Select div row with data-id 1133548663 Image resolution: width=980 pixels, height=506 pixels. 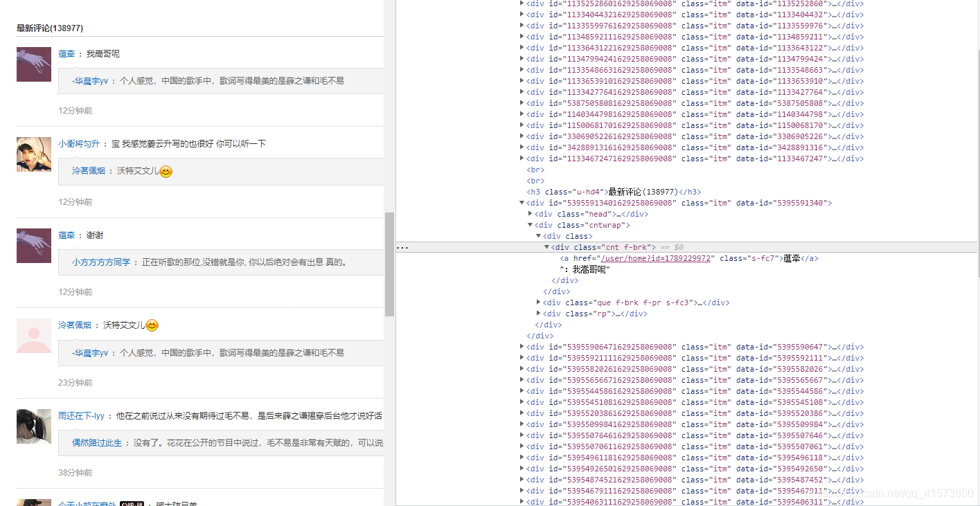click(x=695, y=70)
